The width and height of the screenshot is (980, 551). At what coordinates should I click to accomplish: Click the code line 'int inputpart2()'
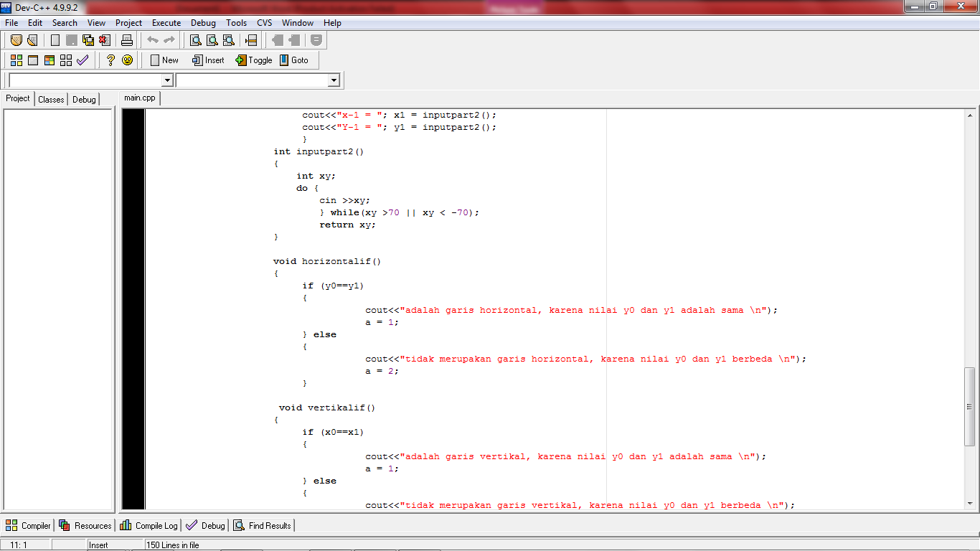(x=319, y=151)
